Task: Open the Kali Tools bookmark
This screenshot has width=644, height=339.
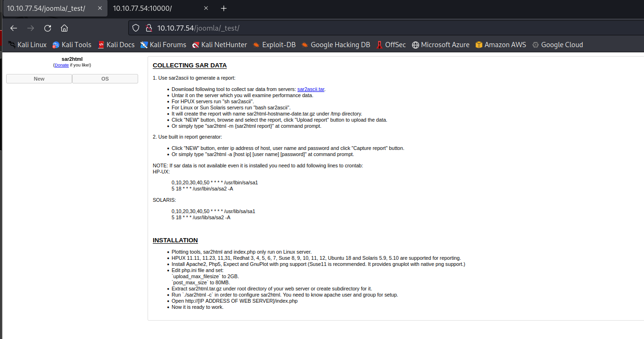Action: pos(72,45)
